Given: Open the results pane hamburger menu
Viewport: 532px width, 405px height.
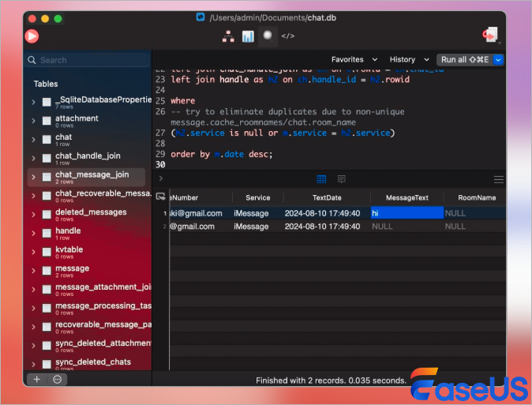Looking at the screenshot, I should [x=498, y=179].
